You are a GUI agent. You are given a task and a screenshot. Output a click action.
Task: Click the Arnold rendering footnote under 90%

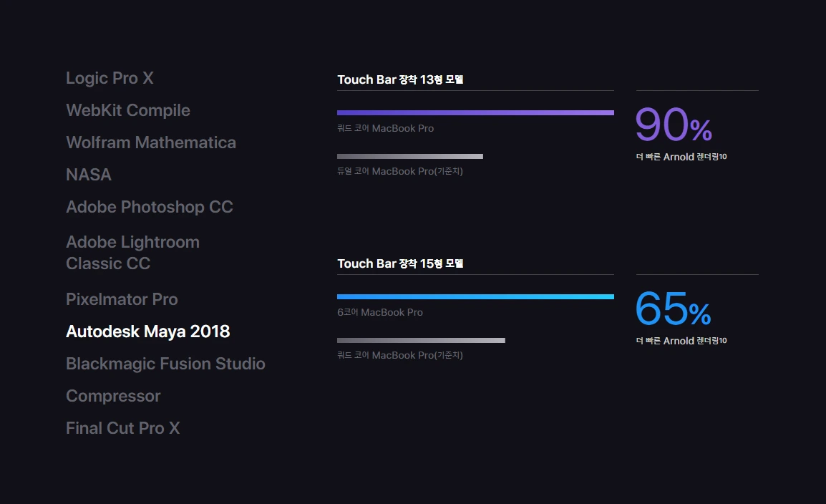click(x=681, y=157)
